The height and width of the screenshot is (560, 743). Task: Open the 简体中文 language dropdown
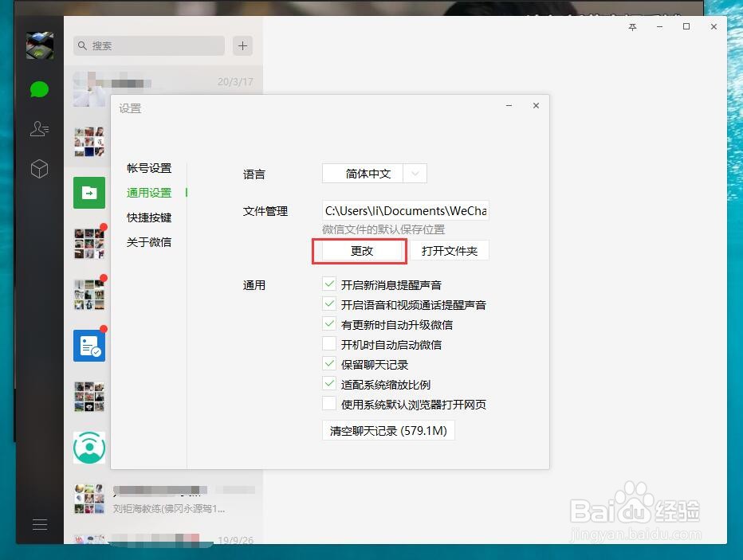click(x=367, y=173)
